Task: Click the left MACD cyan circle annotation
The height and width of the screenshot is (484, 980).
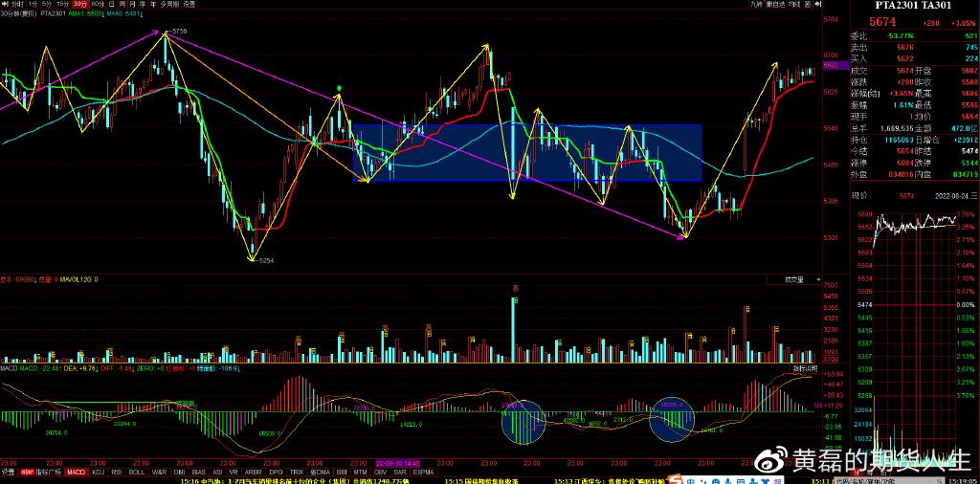Action: (x=522, y=422)
